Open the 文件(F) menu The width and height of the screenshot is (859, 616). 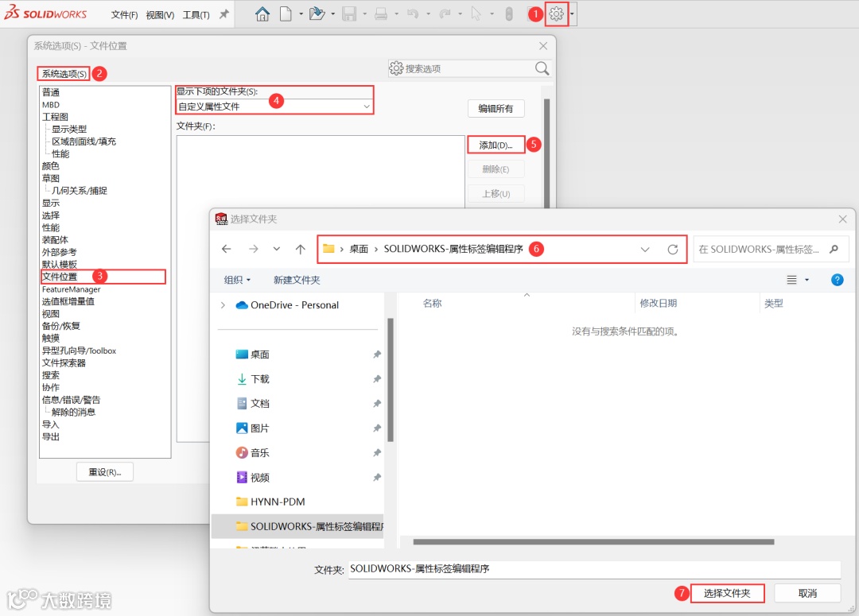point(124,15)
